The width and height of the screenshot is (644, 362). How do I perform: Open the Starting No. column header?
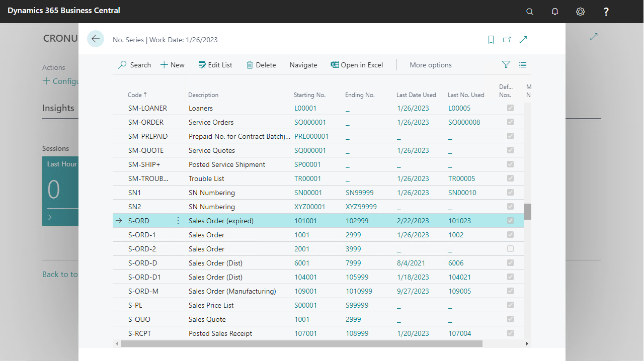[x=309, y=95]
